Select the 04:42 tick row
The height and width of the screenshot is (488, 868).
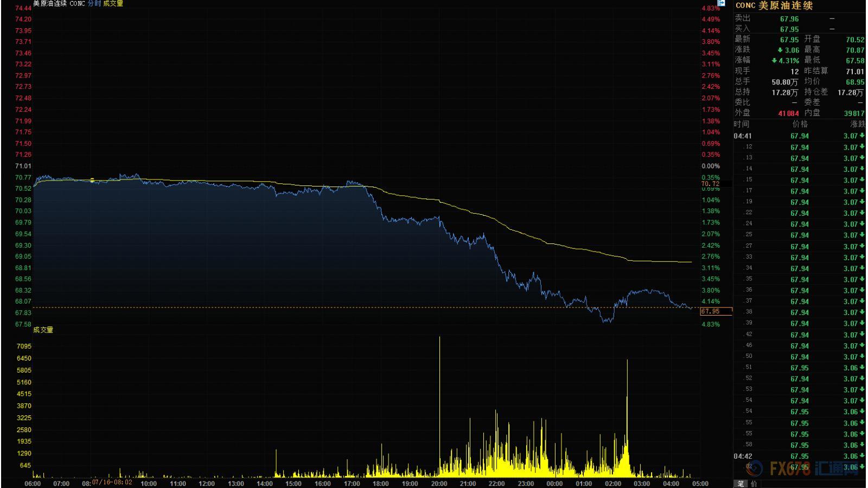pyautogui.click(x=800, y=456)
